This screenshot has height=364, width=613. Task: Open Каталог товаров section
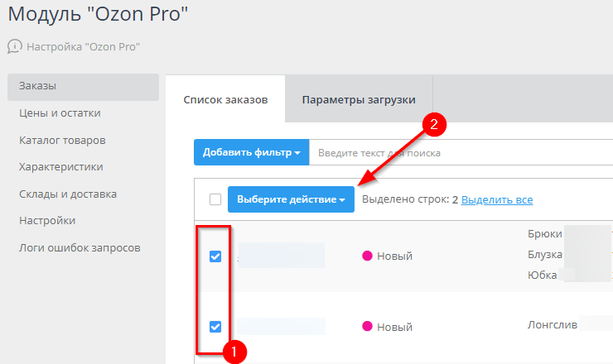coord(62,140)
